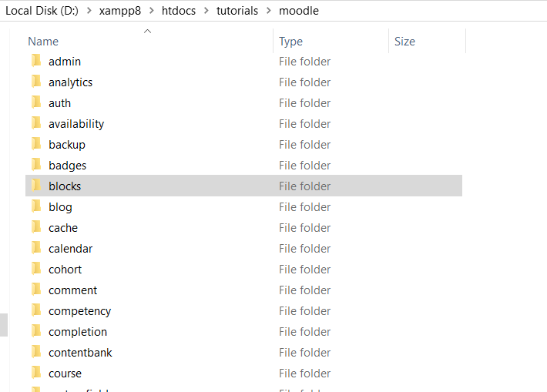Select the competency folder name
Screen dimensions: 547x392
pyautogui.click(x=79, y=311)
